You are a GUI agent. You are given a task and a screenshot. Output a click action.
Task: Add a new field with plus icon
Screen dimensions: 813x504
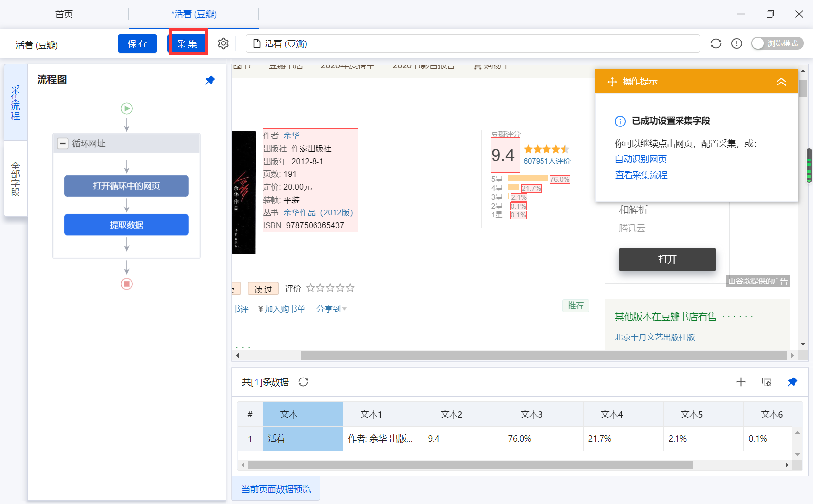tap(741, 382)
